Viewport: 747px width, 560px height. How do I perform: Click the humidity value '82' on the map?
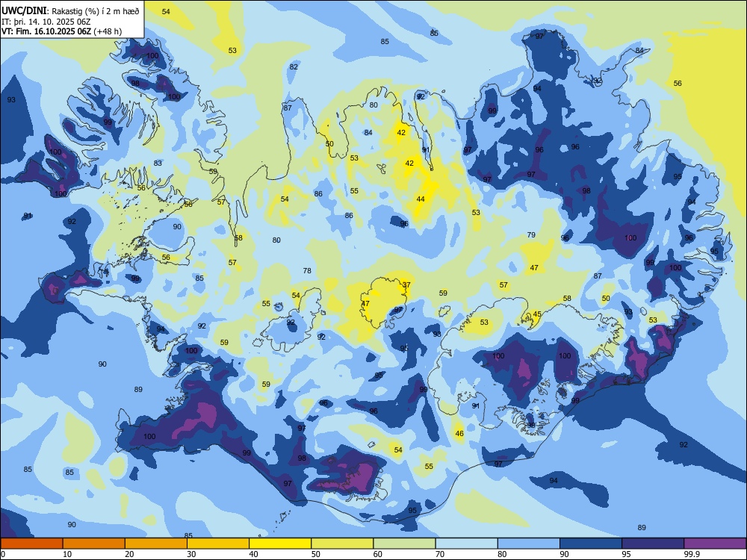294,66
